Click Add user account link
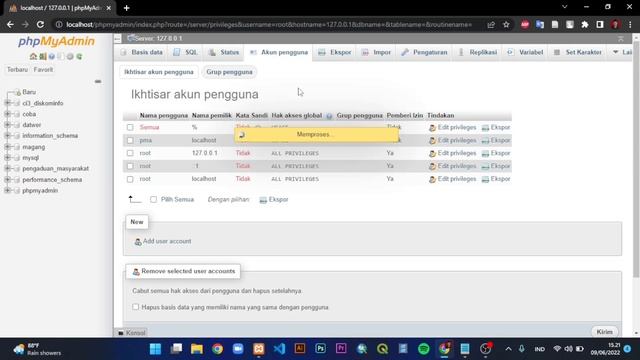 [167, 241]
